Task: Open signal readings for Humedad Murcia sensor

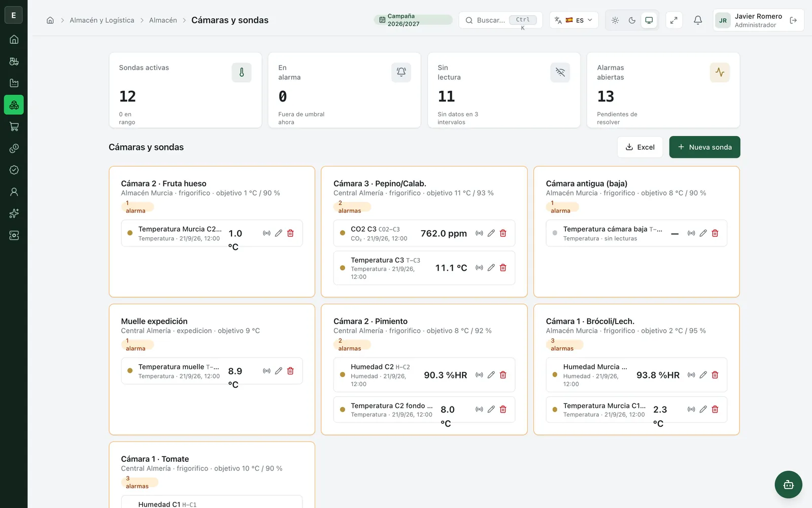Action: point(691,375)
